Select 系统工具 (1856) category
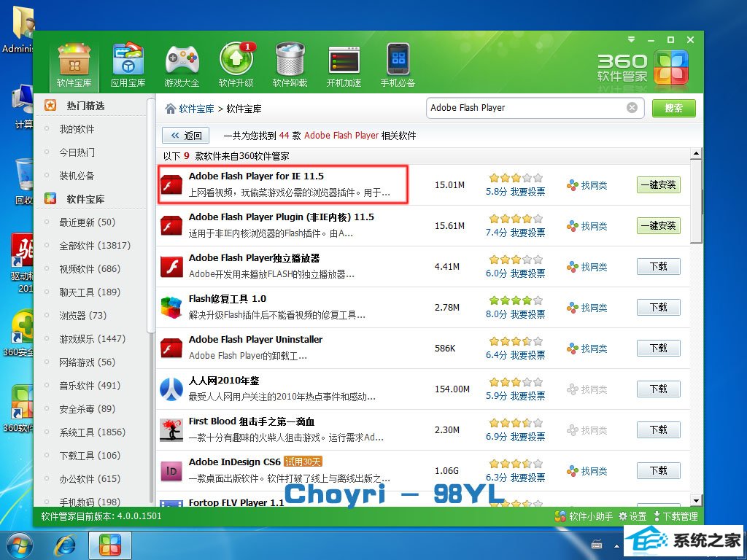 click(93, 432)
